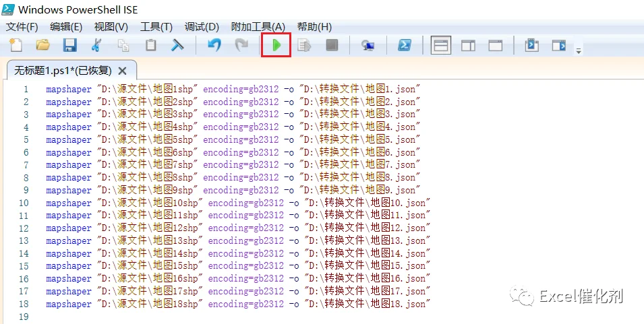Click encoding=gb2312 on line 3
Screen dimensions: 644x324
pyautogui.click(x=241, y=114)
